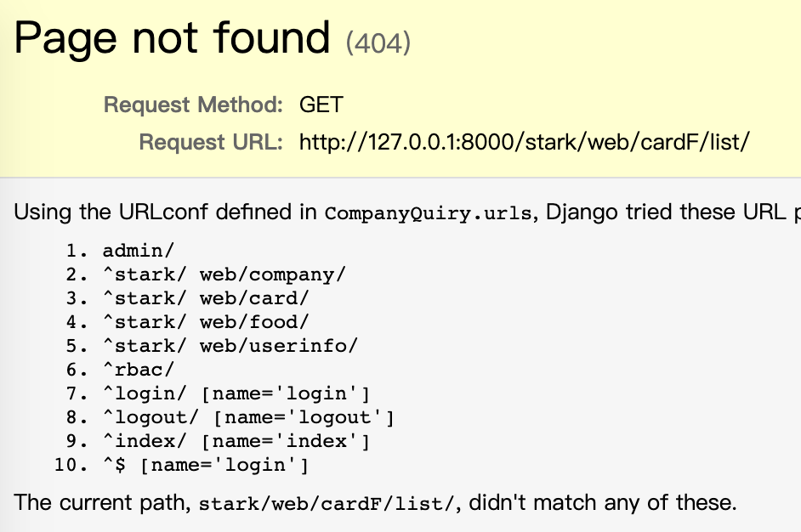The image size is (801, 532).
Task: Click the Request Method label
Action: pos(193,105)
